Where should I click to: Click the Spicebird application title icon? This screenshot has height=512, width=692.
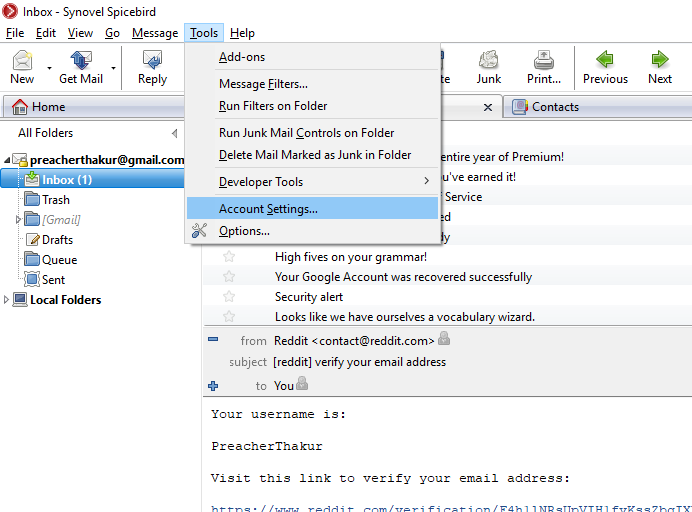(10, 11)
